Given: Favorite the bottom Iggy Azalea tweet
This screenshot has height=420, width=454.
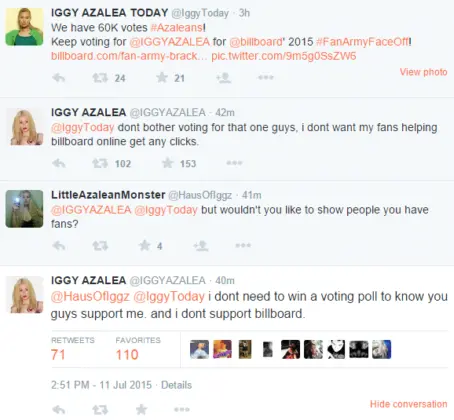Looking at the screenshot, I should 141,409.
